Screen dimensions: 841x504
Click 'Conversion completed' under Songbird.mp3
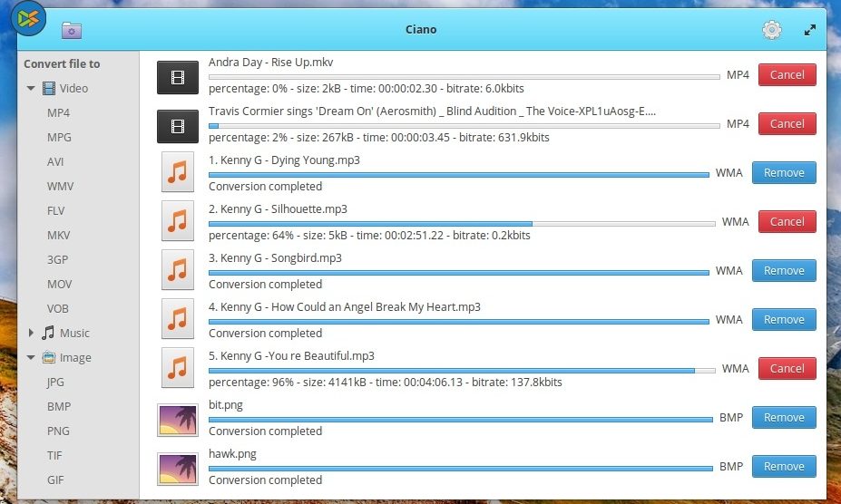(x=266, y=284)
